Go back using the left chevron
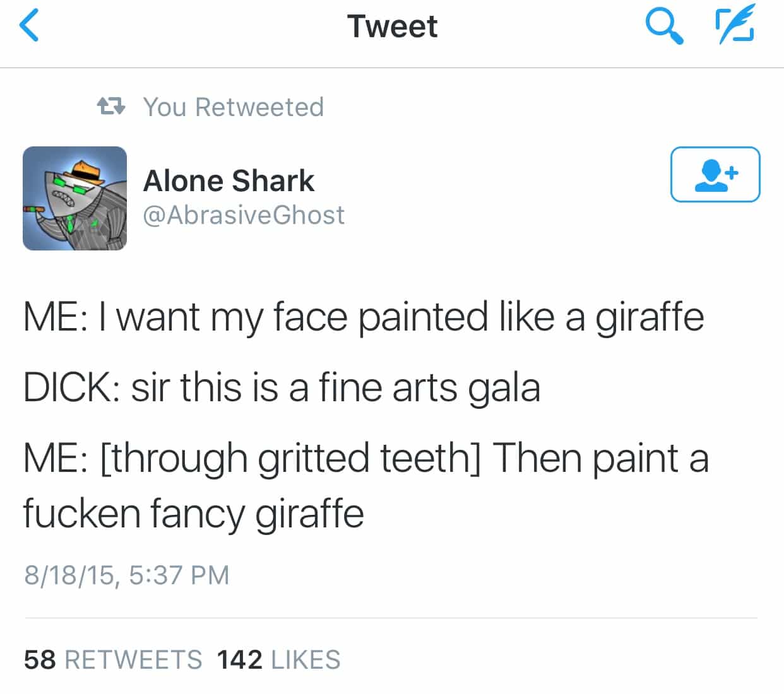Screen dimensions: 784x694 tap(29, 26)
